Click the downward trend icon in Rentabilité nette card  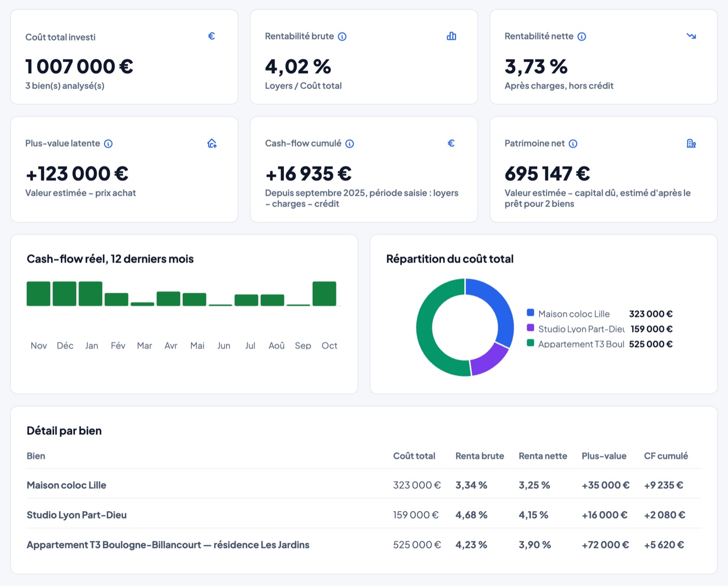coord(691,36)
